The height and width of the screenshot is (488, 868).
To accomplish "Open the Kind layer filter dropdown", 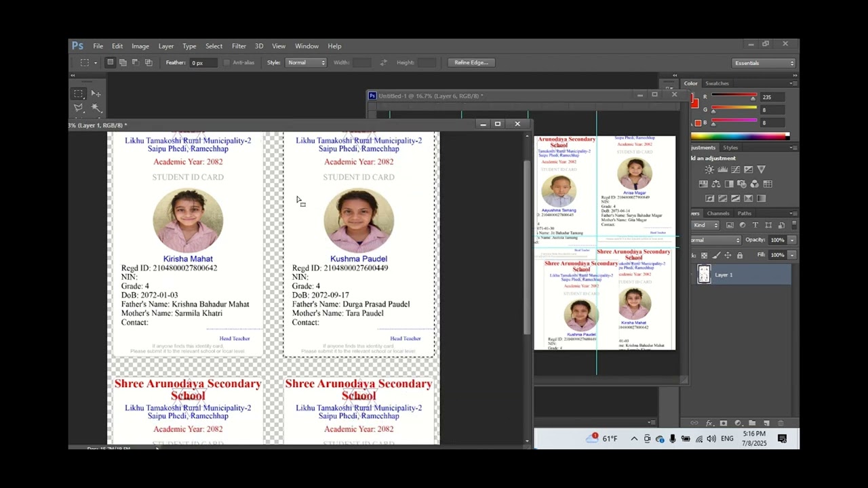I will pos(705,225).
